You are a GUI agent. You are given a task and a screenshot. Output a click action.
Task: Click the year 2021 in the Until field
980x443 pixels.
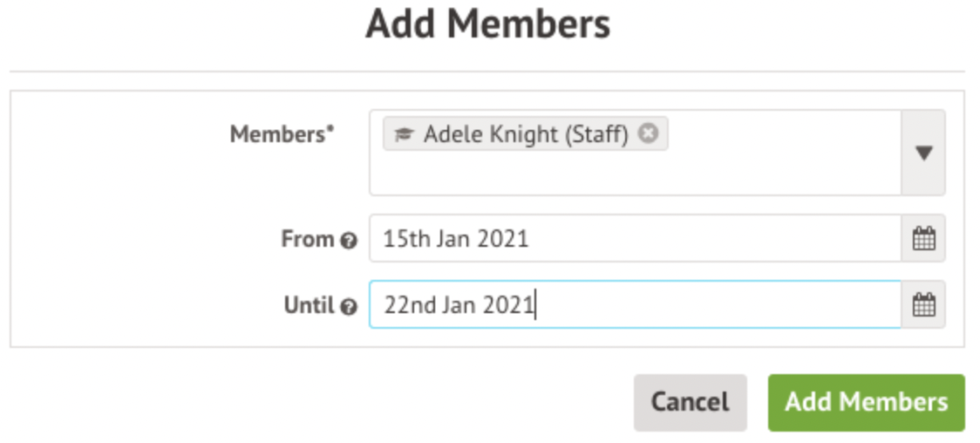coord(509,306)
